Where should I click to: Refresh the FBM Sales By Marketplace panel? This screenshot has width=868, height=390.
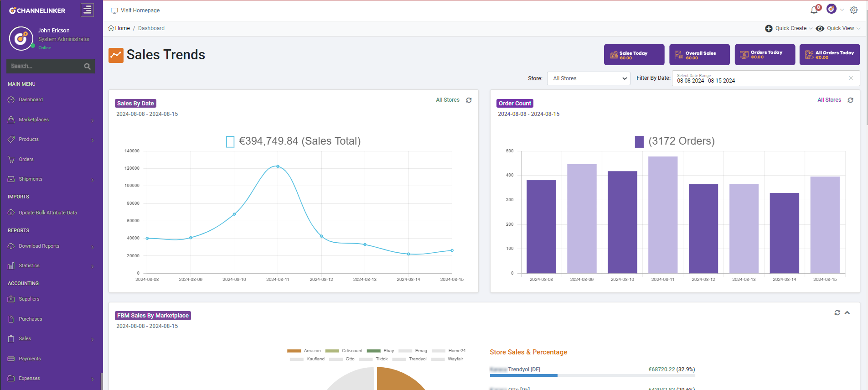coord(837,313)
